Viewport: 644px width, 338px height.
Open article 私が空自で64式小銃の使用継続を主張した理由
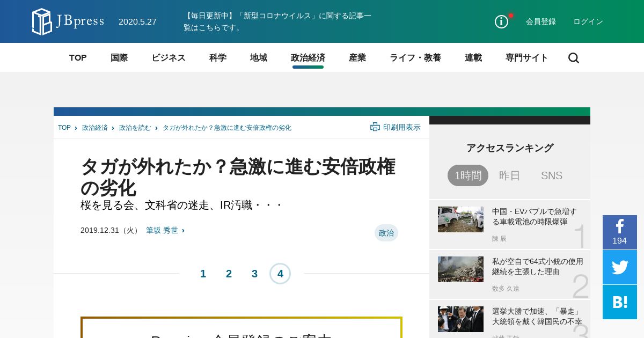538,267
